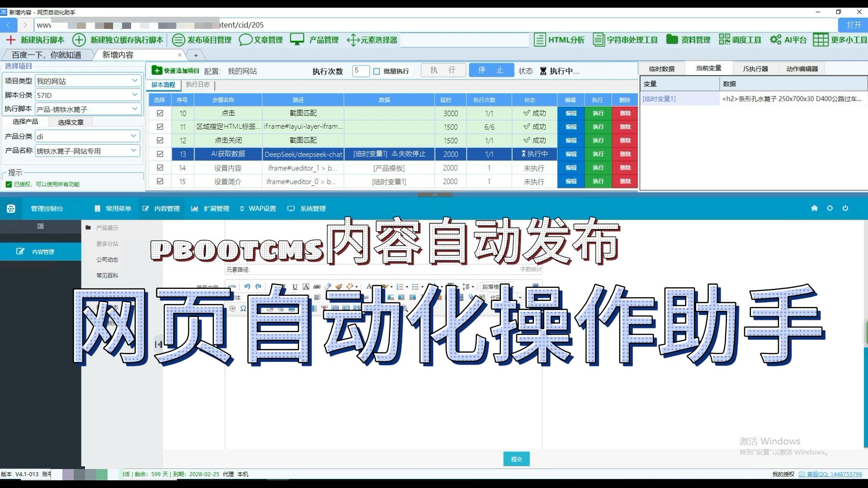The image size is (868, 488).
Task: Uncheck step 14 设置内容 row checkbox
Action: [x=160, y=167]
